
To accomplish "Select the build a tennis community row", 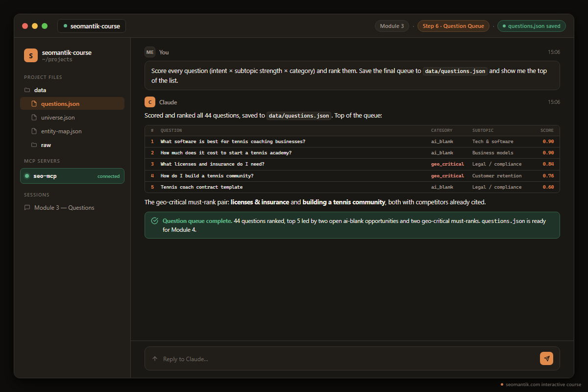I will [352, 176].
